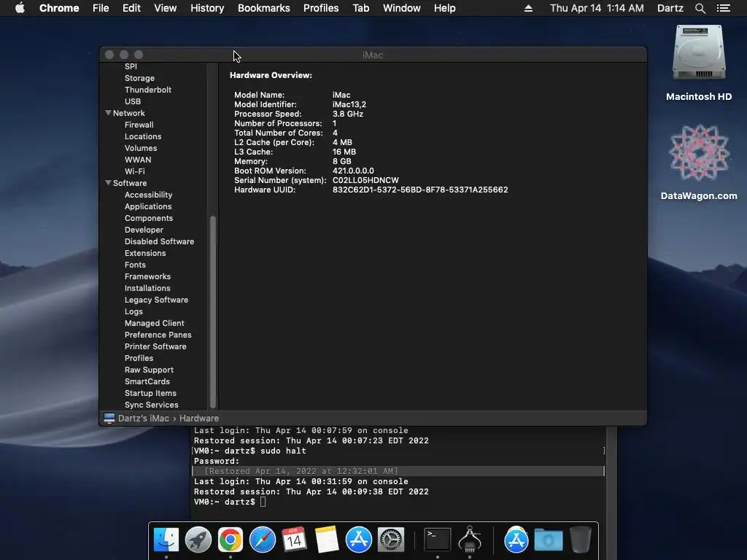
Task: Select Storage in the sidebar
Action: 139,78
